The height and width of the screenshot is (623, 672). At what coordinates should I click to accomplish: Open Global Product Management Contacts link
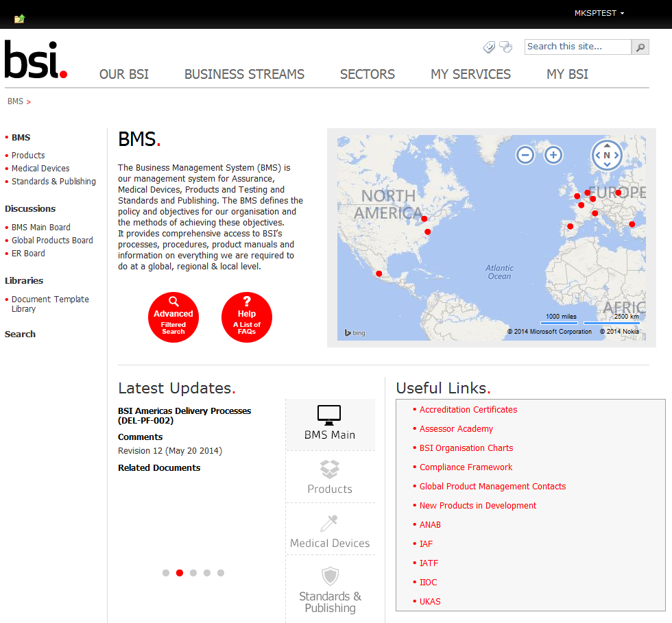492,487
